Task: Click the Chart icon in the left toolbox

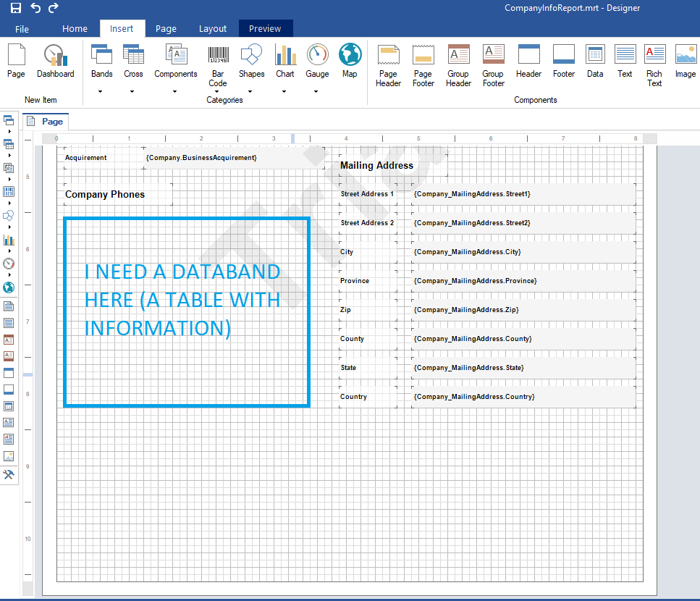Action: coord(9,240)
